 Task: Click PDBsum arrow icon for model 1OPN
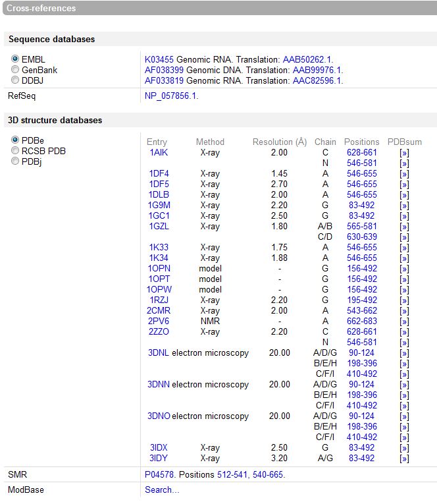404,269
